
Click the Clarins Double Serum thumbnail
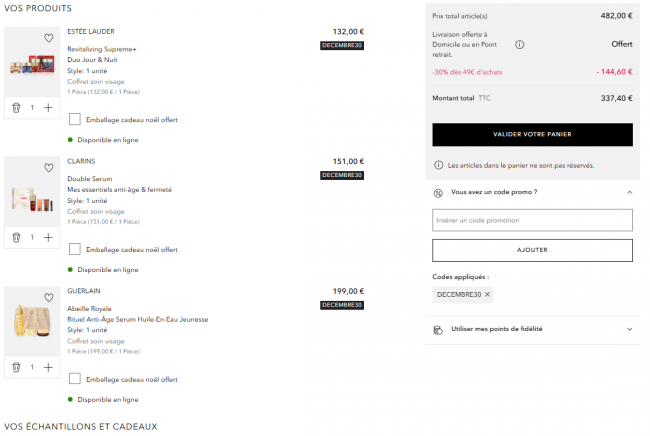coord(29,192)
